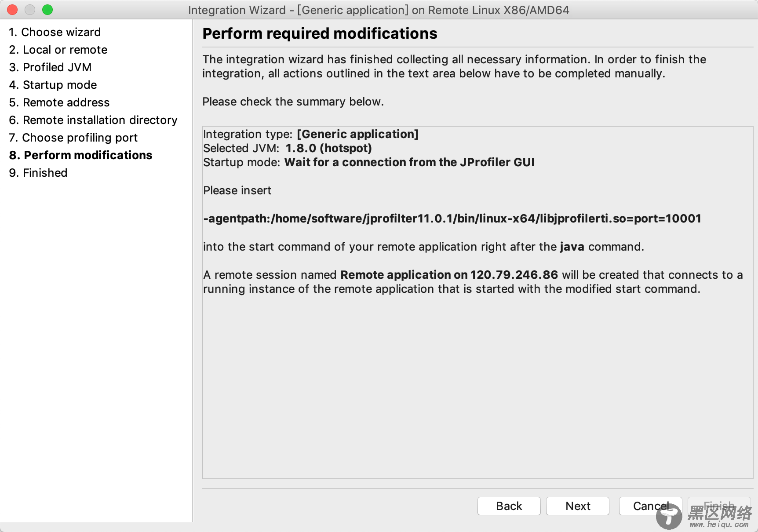Select step 5. Remote address
The height and width of the screenshot is (532, 758).
click(x=59, y=102)
